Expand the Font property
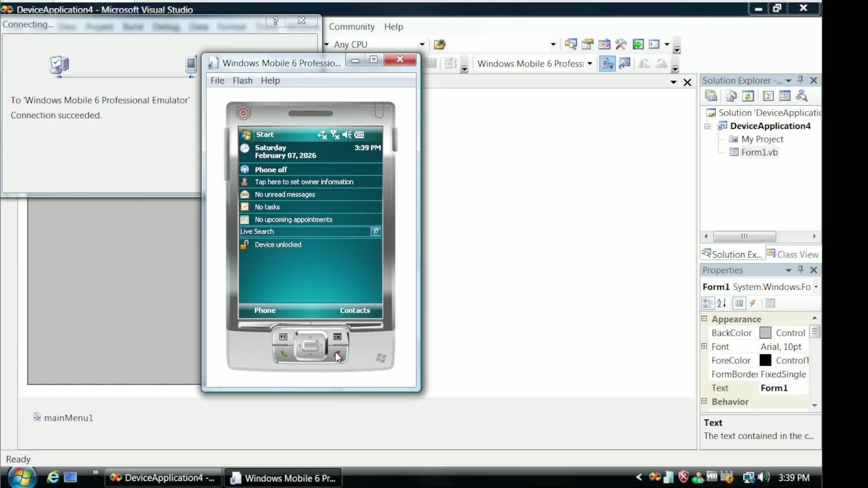The height and width of the screenshot is (488, 868). point(704,346)
